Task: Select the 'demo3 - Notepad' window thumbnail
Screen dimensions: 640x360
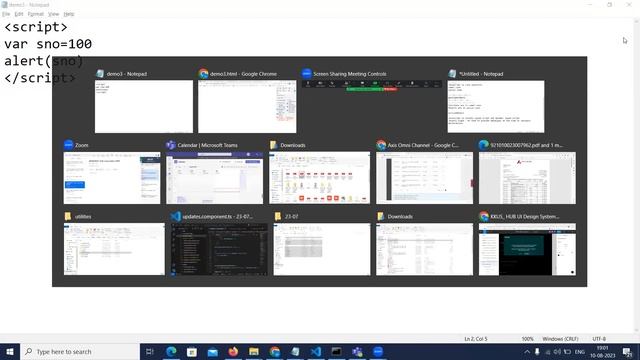Action: click(144, 106)
